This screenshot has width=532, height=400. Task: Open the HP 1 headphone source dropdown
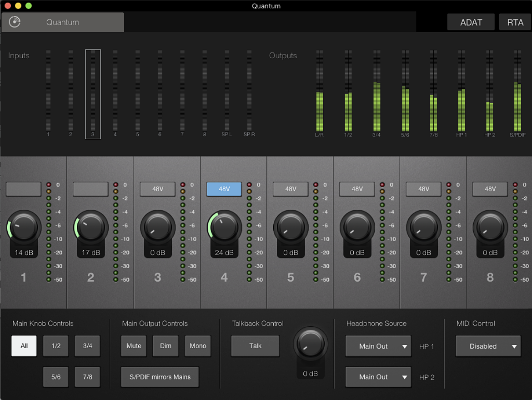coord(378,346)
